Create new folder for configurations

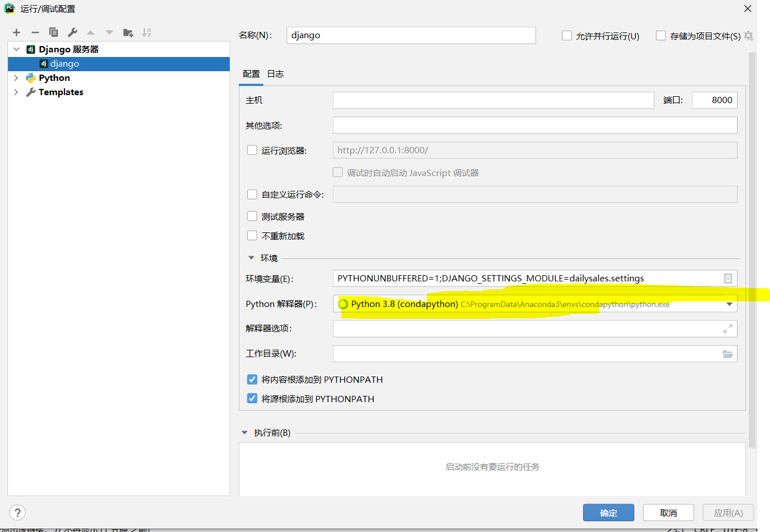(x=128, y=32)
